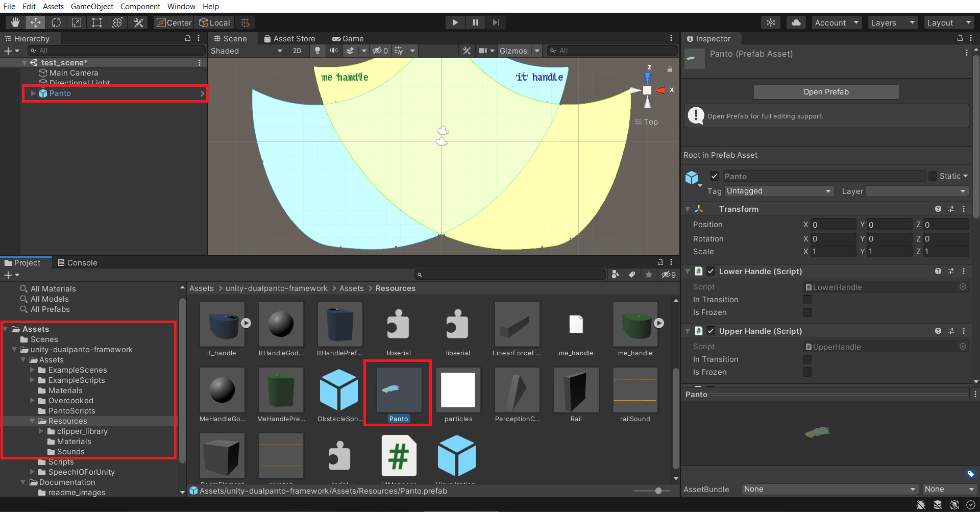Open the Resources folder in project tree
980x512 pixels.
click(x=67, y=421)
